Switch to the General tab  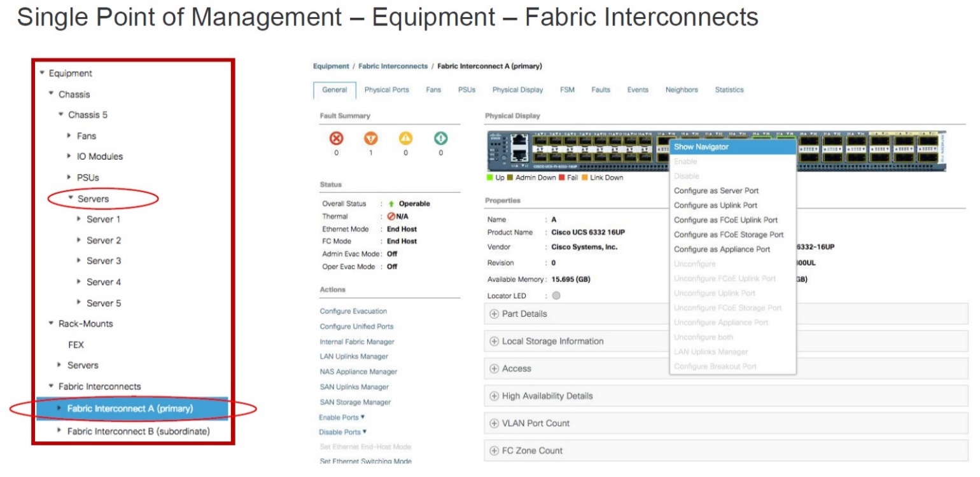[335, 90]
